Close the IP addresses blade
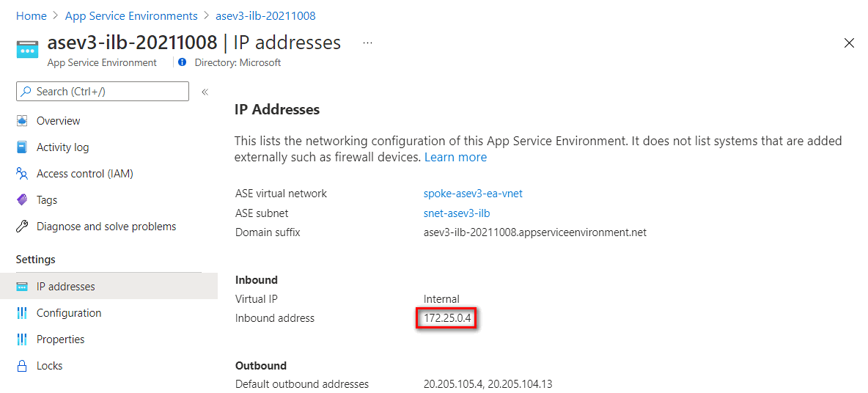This screenshot has height=393, width=868. coord(849,43)
